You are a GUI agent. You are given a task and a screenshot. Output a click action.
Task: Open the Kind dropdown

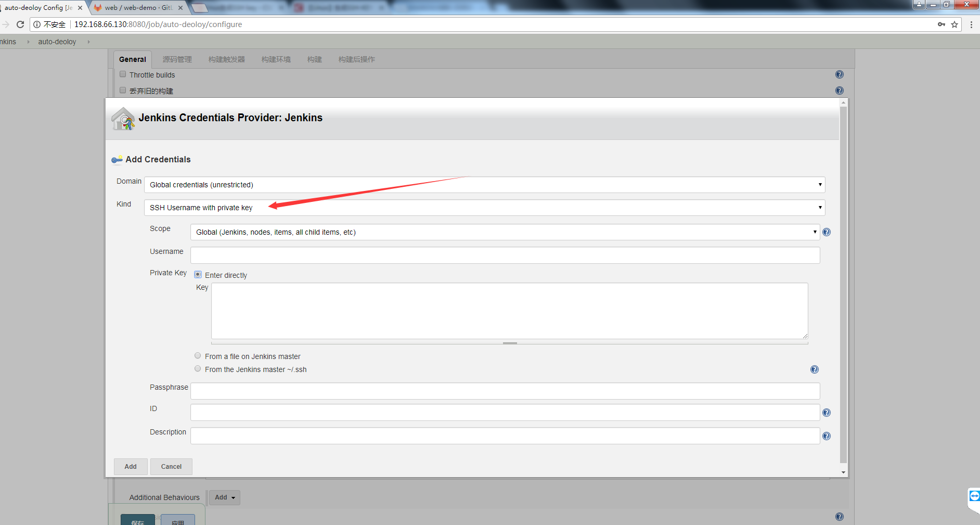[x=484, y=208]
